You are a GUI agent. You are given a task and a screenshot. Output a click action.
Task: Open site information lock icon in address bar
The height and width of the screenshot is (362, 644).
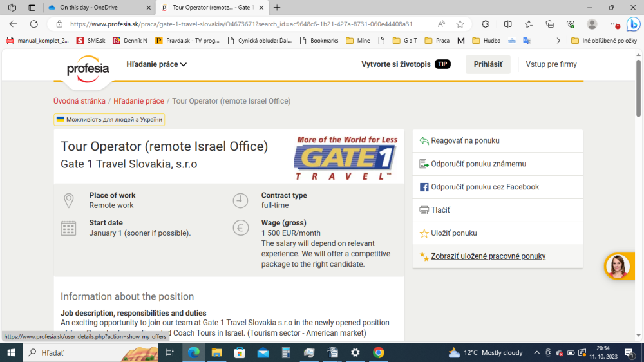click(x=59, y=24)
